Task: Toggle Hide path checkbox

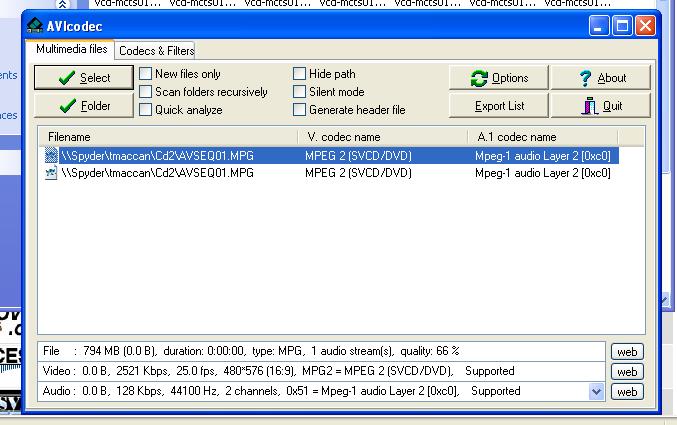Action: point(299,73)
